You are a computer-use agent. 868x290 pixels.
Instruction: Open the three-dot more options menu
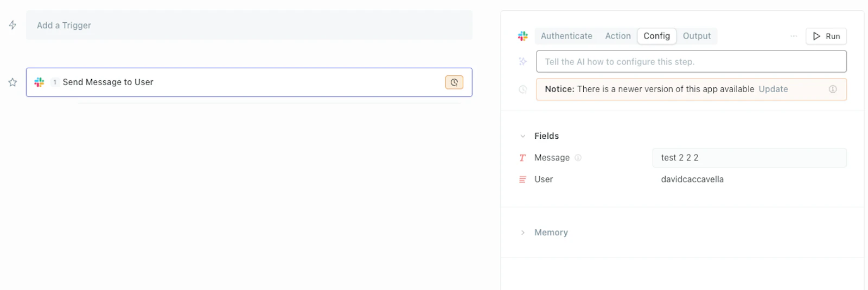(x=794, y=36)
